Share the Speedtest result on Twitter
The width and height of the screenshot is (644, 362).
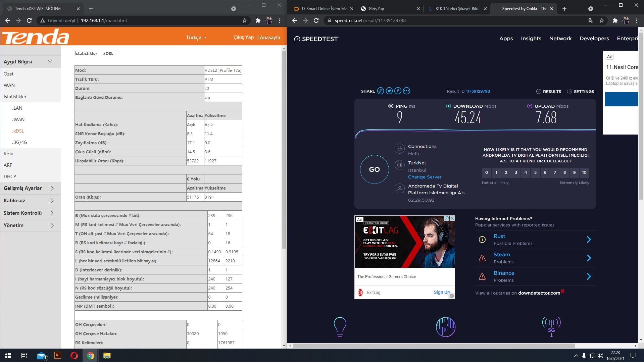point(389,91)
